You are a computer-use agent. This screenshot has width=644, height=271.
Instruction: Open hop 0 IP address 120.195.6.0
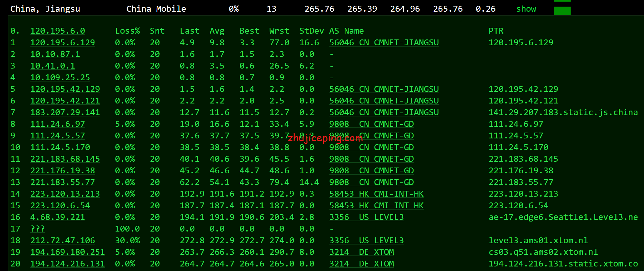(58, 31)
